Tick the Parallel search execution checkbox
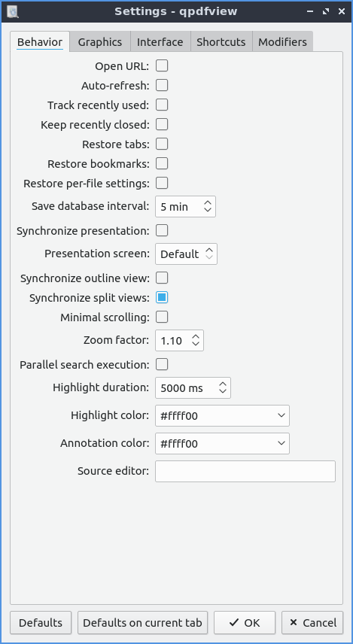The width and height of the screenshot is (353, 644). (x=162, y=364)
